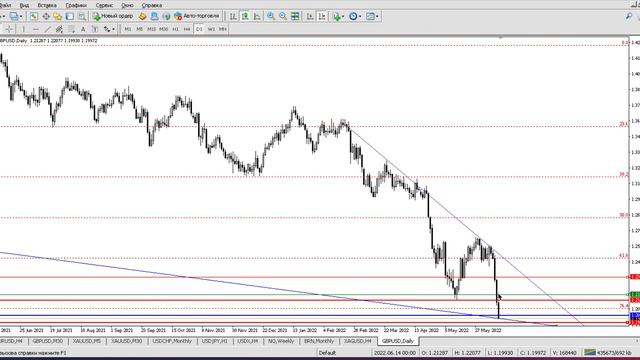This screenshot has height=360, width=640.
Task: Open the Terminal panel icon
Action: coord(70,16)
